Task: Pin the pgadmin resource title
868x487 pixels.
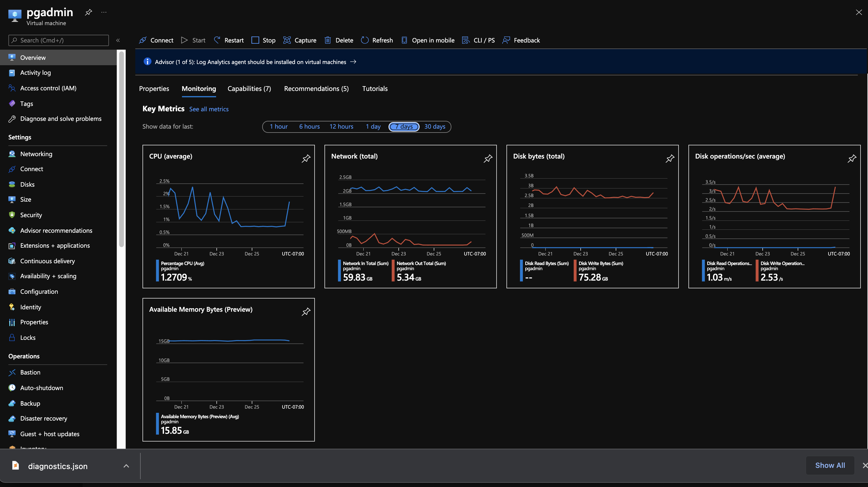Action: (x=88, y=13)
